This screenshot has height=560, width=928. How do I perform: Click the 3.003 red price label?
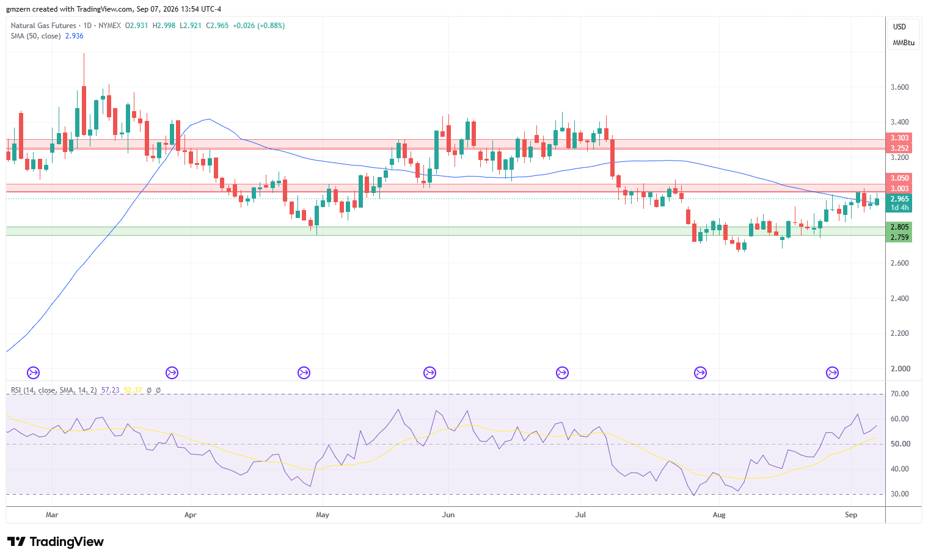(x=899, y=189)
